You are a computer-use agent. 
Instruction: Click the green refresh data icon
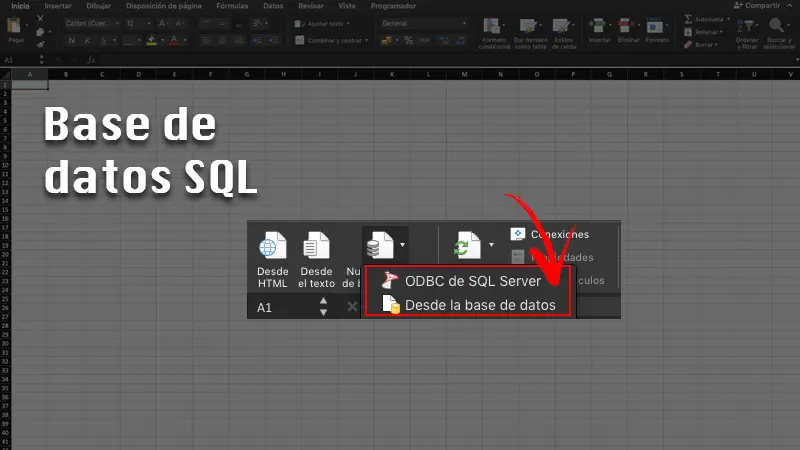pyautogui.click(x=467, y=245)
